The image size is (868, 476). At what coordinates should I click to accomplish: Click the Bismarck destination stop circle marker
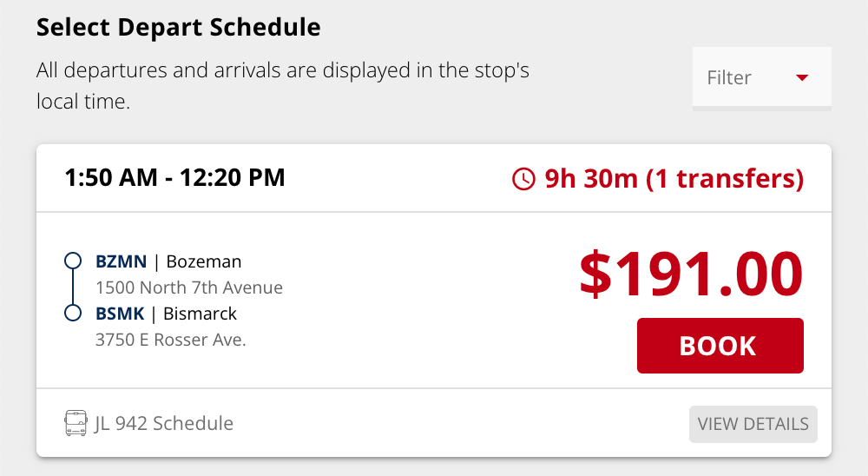74,313
